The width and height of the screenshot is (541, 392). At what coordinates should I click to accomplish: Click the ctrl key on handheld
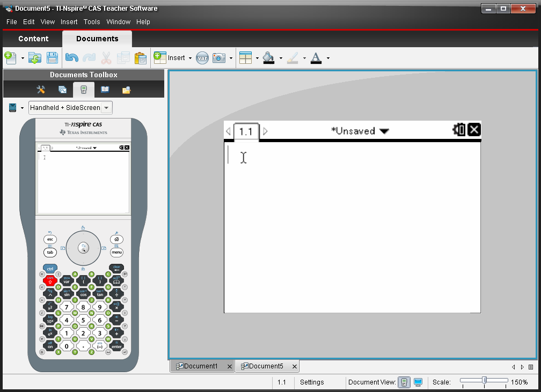click(50, 269)
